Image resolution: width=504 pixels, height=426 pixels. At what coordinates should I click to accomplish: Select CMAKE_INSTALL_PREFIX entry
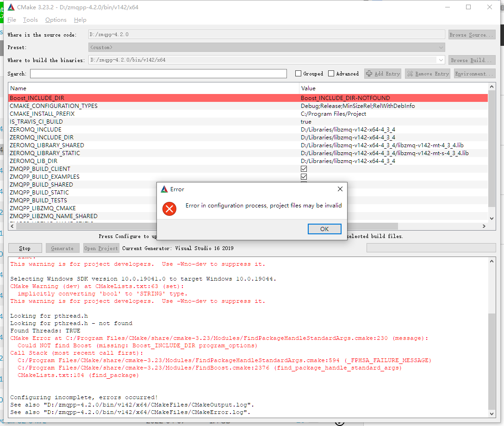(x=42, y=113)
